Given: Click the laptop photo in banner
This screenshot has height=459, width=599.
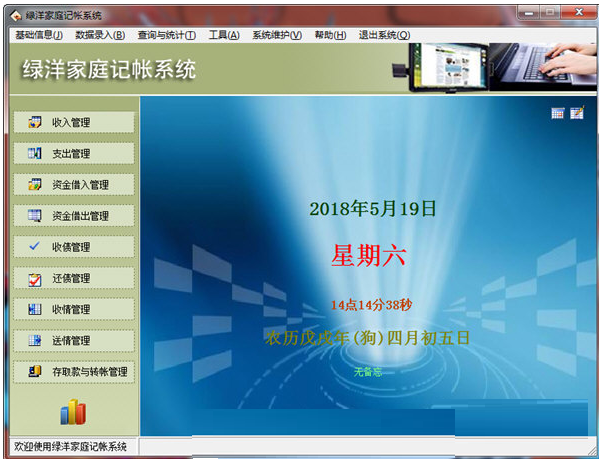Looking at the screenshot, I should [543, 66].
